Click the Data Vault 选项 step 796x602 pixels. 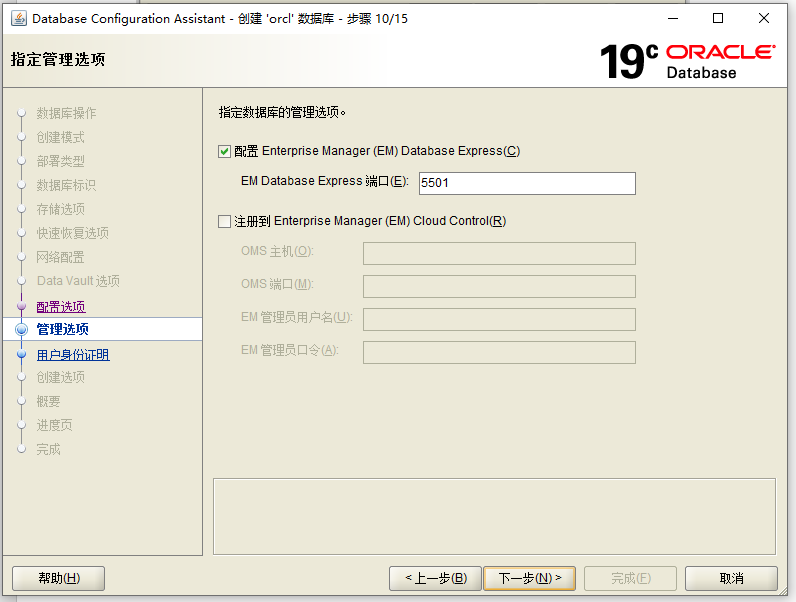pyautogui.click(x=78, y=281)
